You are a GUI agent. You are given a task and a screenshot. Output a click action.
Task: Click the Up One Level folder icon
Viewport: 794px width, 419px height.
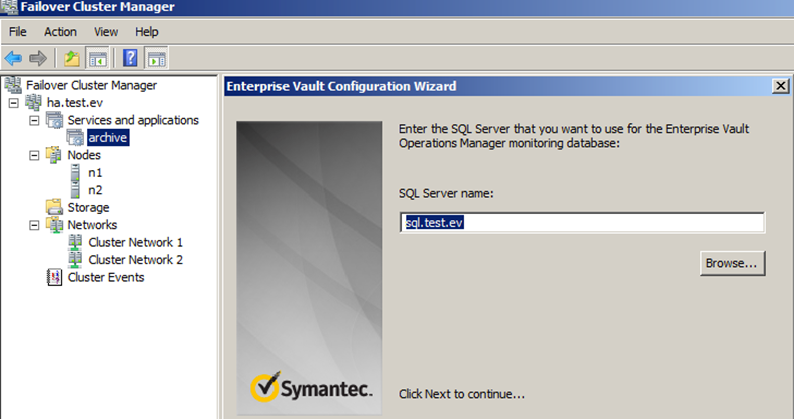pyautogui.click(x=72, y=59)
